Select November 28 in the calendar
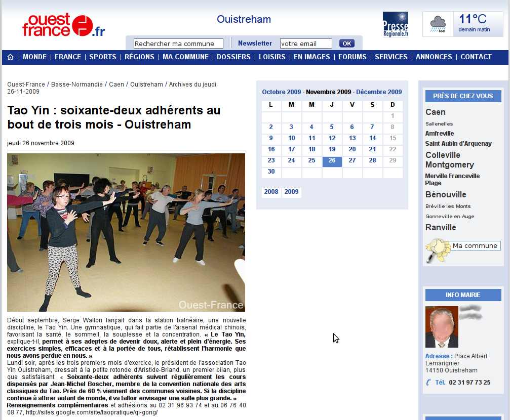The image size is (510, 420). tap(372, 160)
